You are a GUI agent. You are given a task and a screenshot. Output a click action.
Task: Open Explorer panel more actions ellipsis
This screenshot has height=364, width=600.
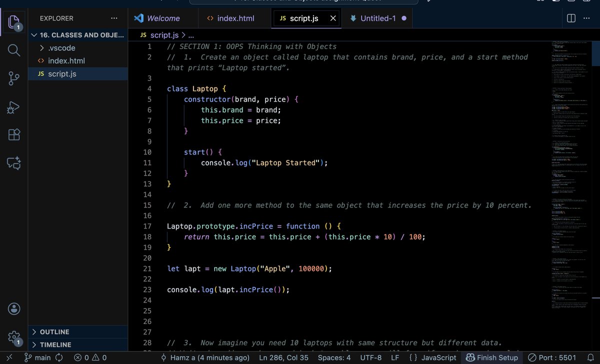114,18
